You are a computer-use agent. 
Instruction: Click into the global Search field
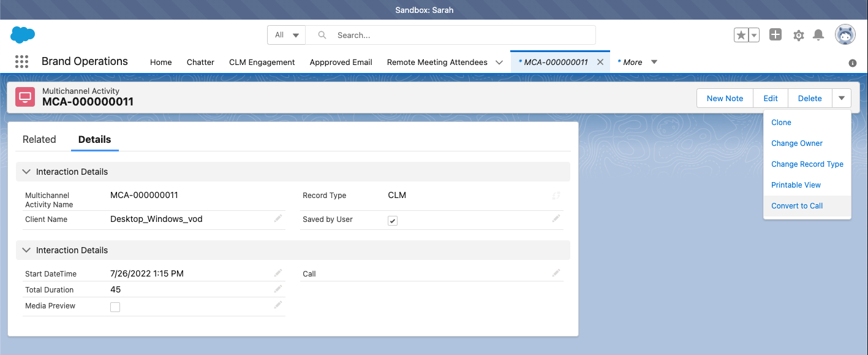click(x=459, y=35)
